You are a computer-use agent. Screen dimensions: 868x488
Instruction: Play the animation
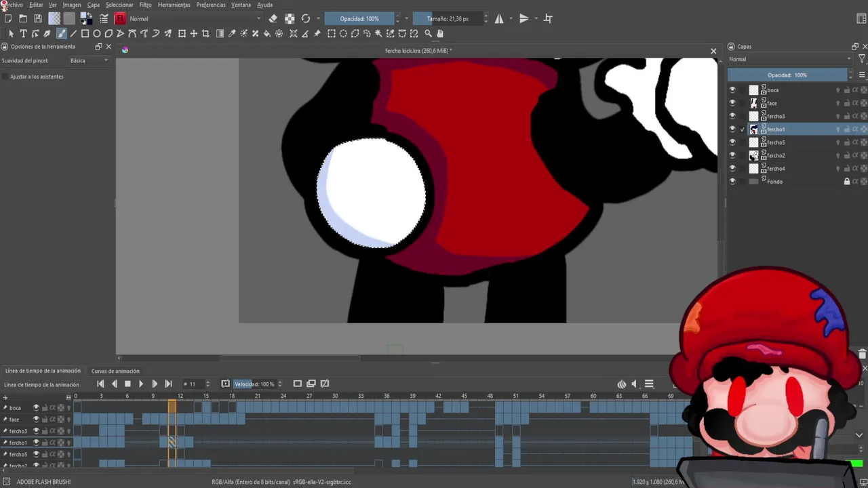tap(141, 384)
